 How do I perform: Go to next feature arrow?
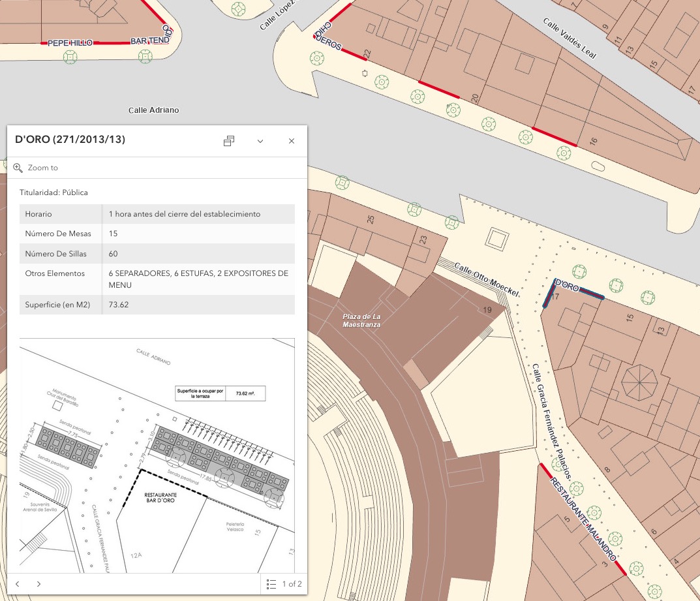(39, 583)
